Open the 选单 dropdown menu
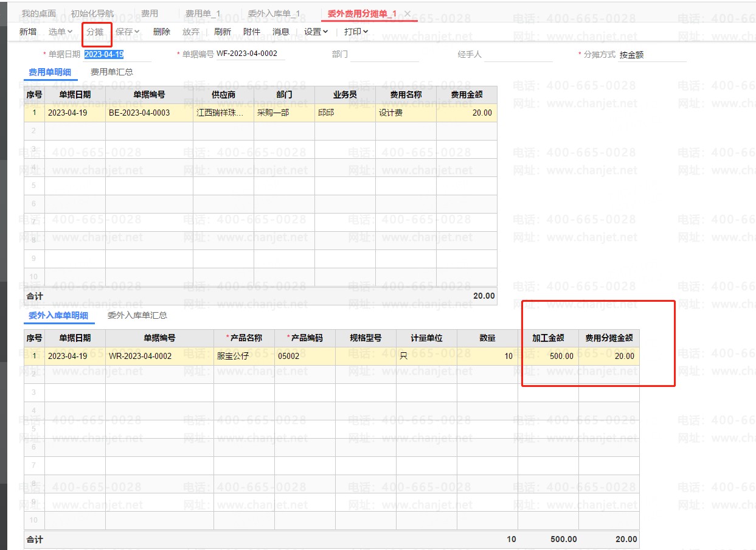Viewport: 756px width, 550px height. pyautogui.click(x=60, y=32)
